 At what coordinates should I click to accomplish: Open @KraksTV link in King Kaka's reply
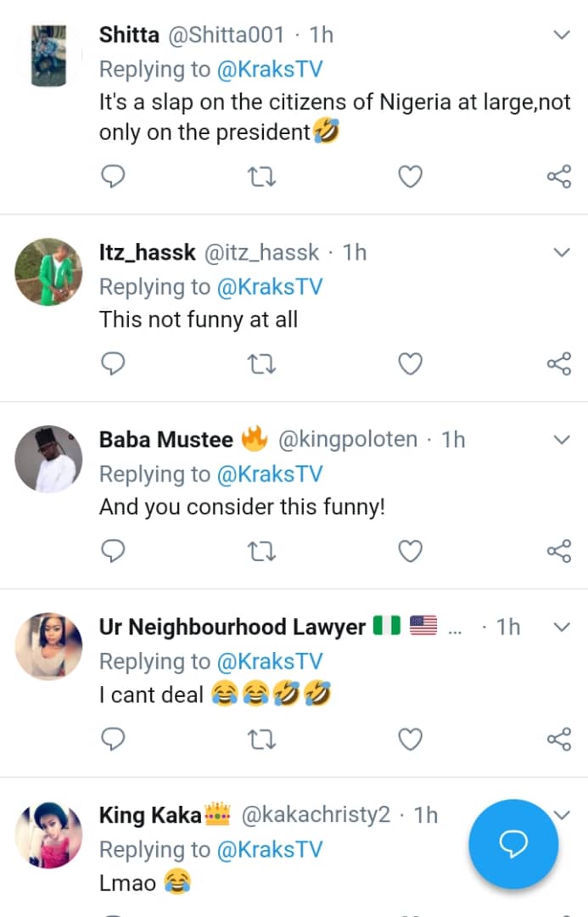270,850
